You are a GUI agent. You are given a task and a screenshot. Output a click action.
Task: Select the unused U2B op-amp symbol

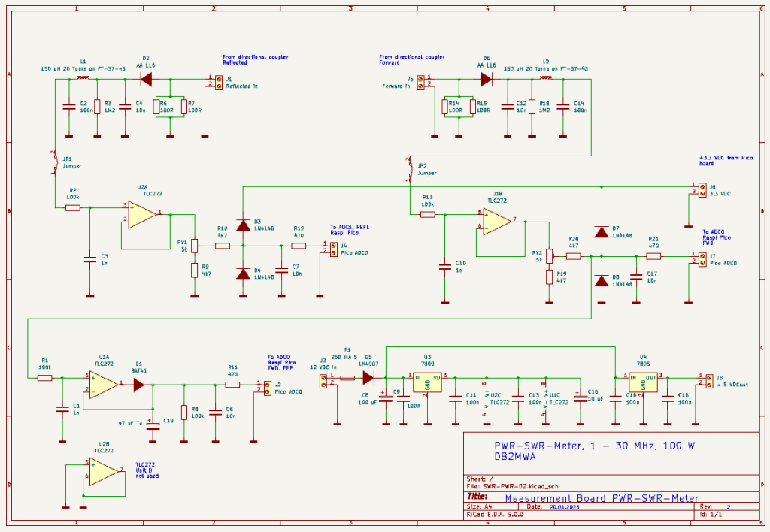click(104, 473)
